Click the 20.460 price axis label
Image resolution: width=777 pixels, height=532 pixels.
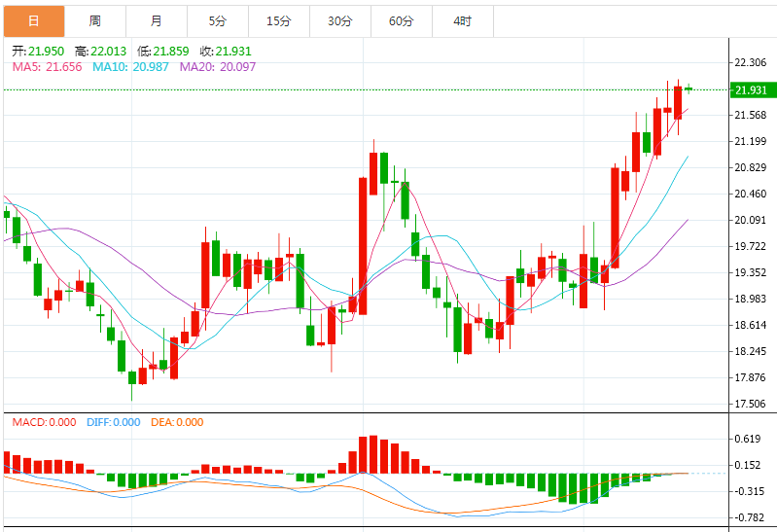[x=750, y=194]
